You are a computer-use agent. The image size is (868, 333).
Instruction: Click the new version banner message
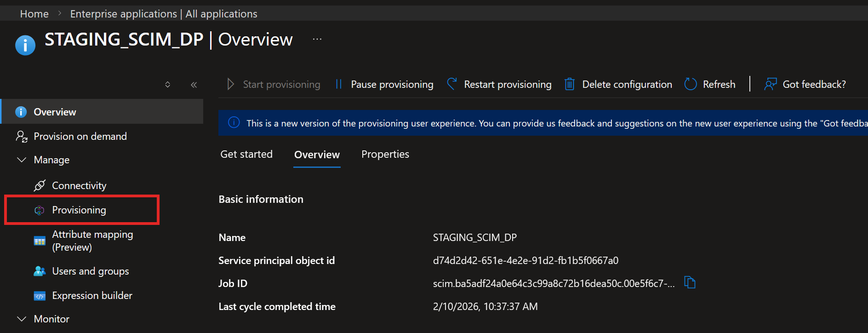tap(557, 123)
